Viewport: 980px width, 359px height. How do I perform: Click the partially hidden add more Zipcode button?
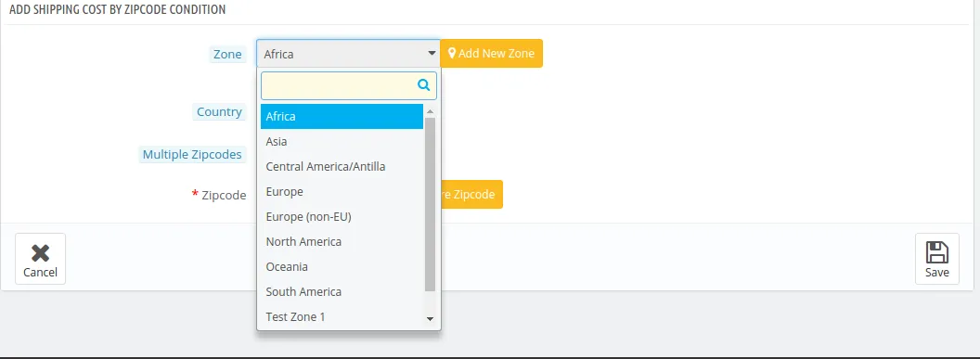(471, 194)
